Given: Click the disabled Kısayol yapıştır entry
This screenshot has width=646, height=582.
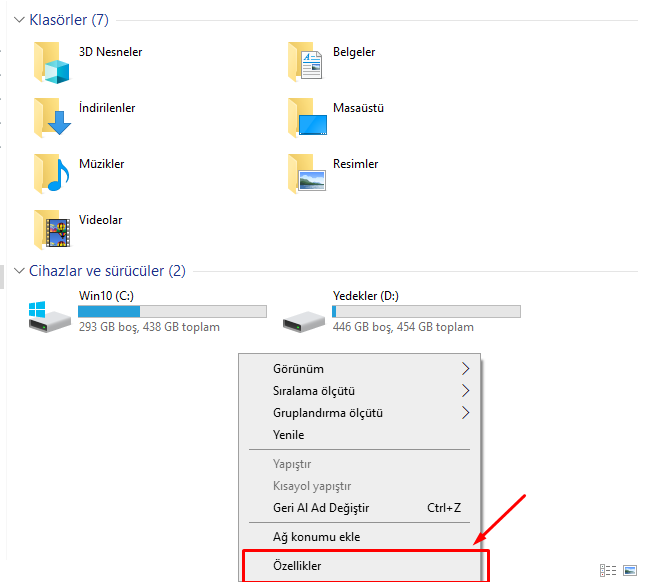Looking at the screenshot, I should point(359,486).
